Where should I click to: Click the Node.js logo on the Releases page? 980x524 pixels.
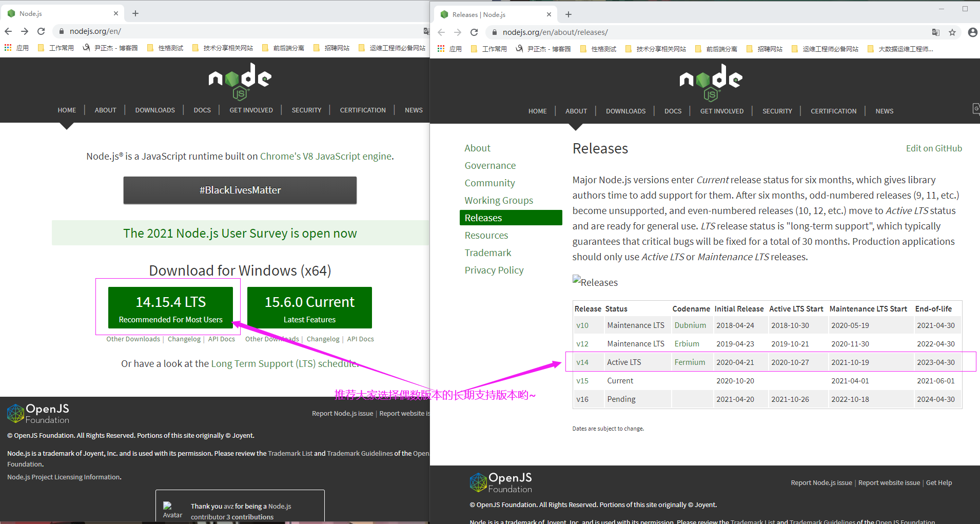click(x=711, y=82)
